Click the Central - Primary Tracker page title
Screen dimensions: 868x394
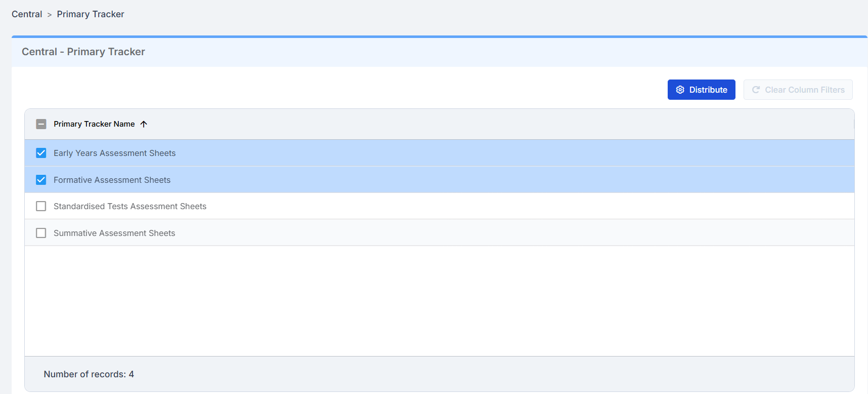83,52
